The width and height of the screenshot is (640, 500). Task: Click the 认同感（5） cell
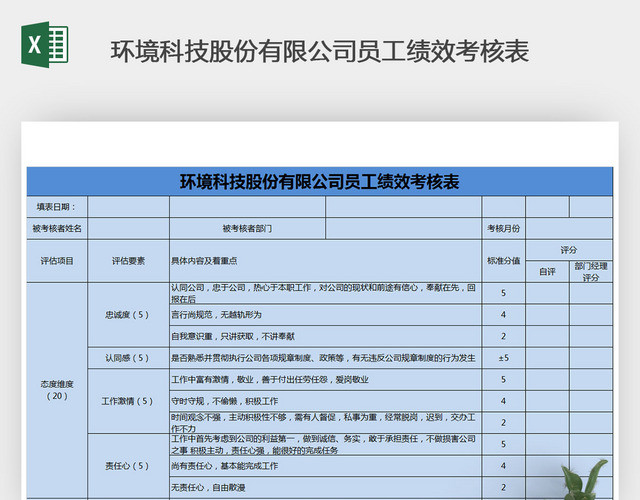click(x=129, y=358)
